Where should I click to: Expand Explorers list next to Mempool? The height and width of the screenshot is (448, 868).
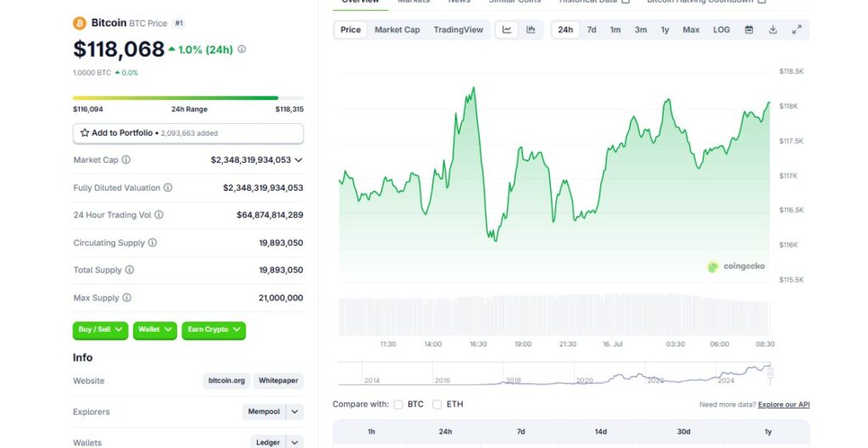(295, 412)
